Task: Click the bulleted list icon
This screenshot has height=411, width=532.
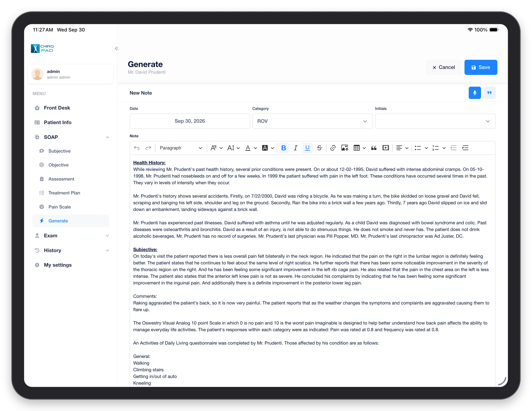Action: coord(418,148)
